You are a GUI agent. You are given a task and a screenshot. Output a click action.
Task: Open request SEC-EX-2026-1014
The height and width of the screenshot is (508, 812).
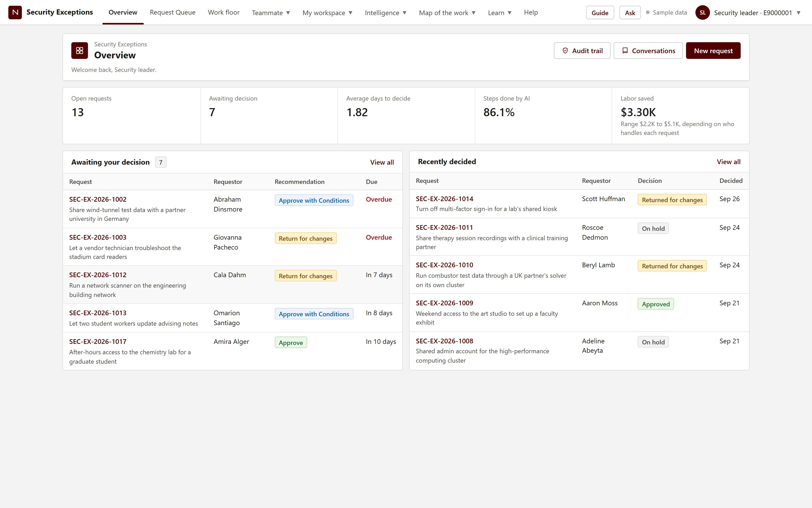444,199
